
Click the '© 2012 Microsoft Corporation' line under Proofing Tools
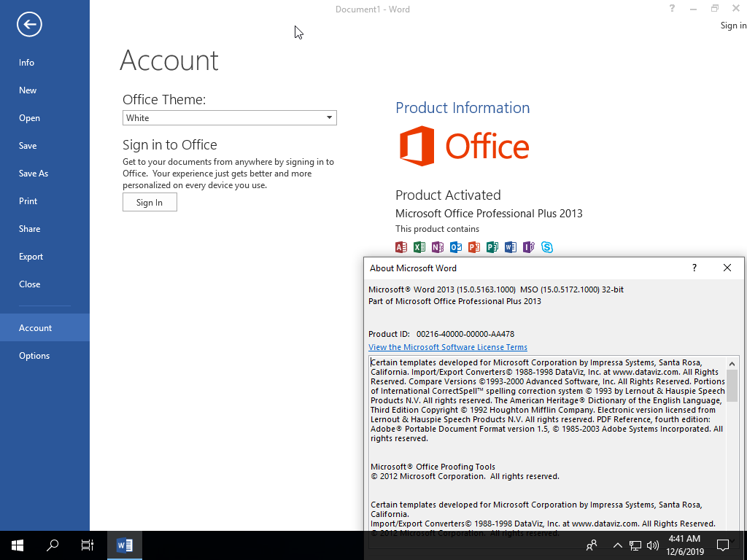tap(465, 476)
